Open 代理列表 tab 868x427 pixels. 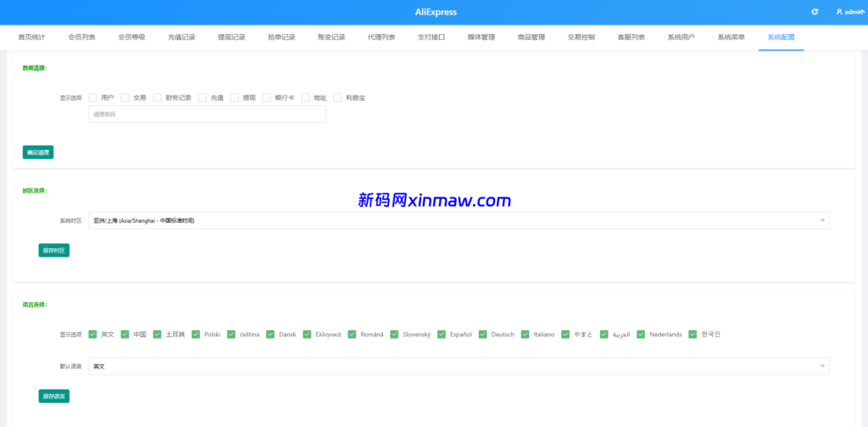[381, 37]
